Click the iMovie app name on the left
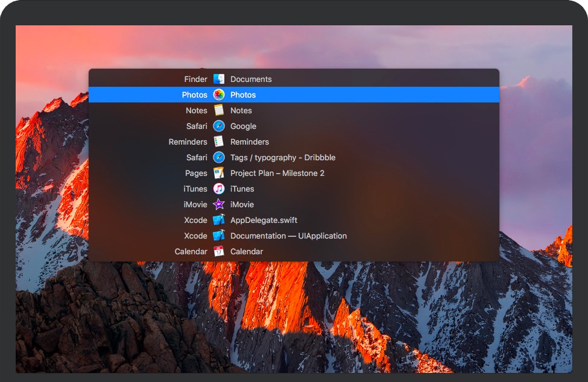The height and width of the screenshot is (382, 588). tap(195, 204)
